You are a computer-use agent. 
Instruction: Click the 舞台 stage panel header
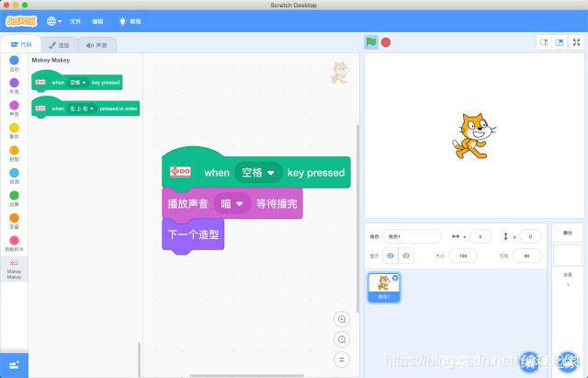point(568,233)
